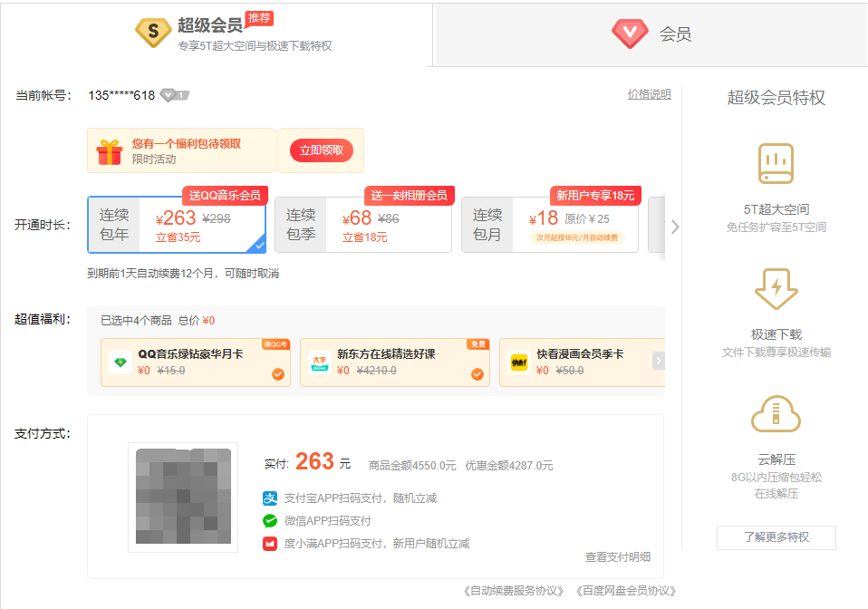Click the 免费 corner tag

[477, 344]
